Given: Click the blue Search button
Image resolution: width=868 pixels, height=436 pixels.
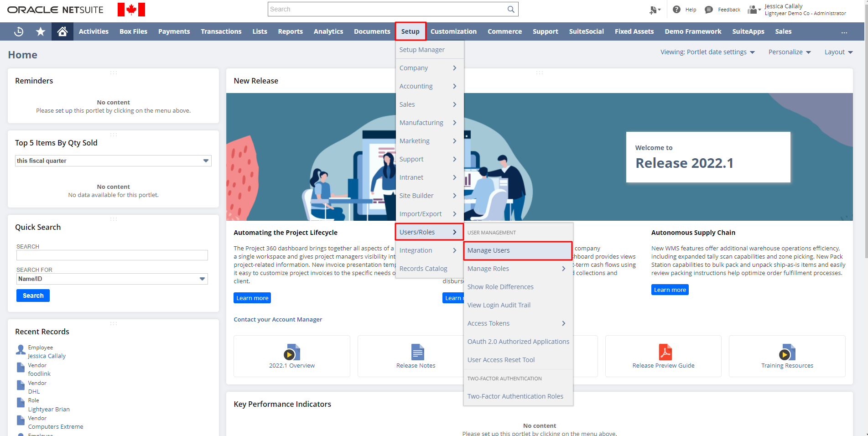Looking at the screenshot, I should pos(33,296).
